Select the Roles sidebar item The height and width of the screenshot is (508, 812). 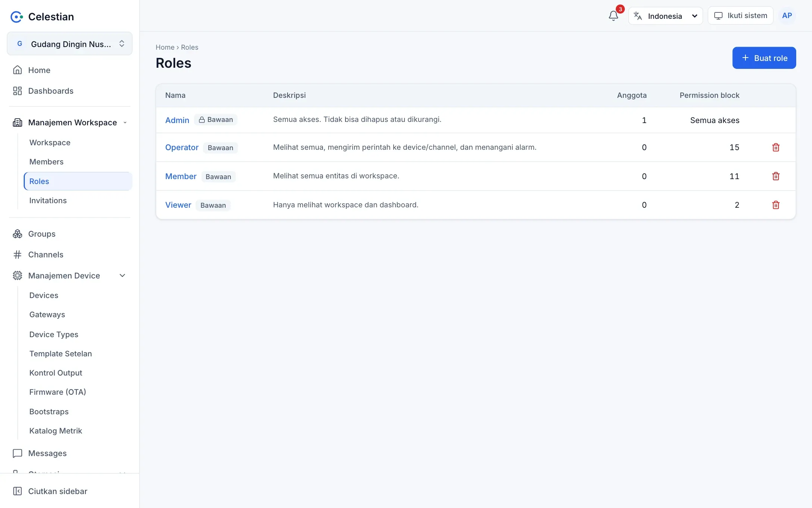pos(78,181)
